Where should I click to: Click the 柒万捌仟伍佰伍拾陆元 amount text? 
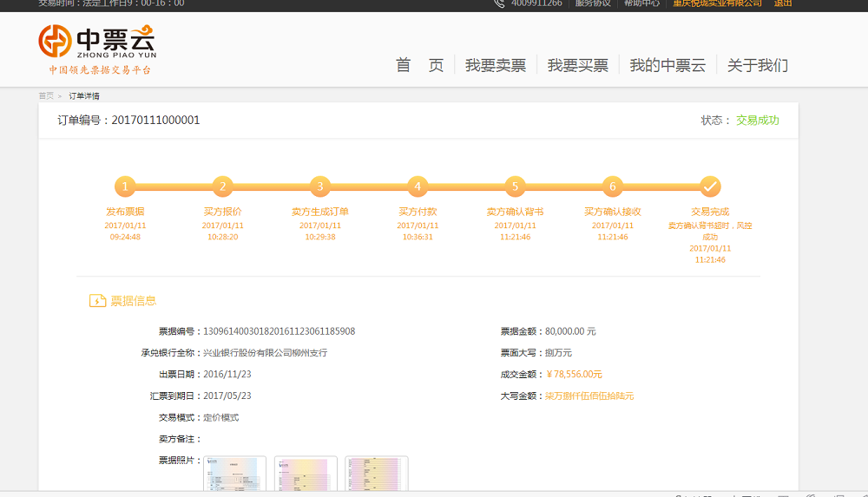589,396
